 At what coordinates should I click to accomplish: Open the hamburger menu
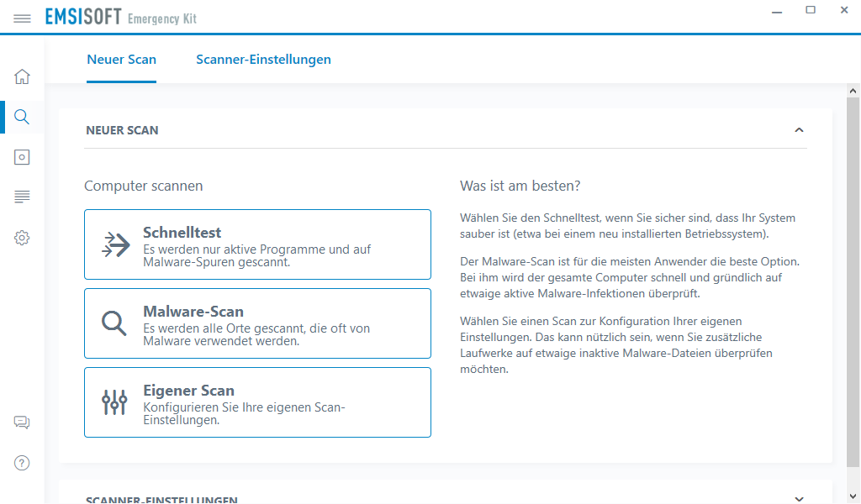click(22, 18)
